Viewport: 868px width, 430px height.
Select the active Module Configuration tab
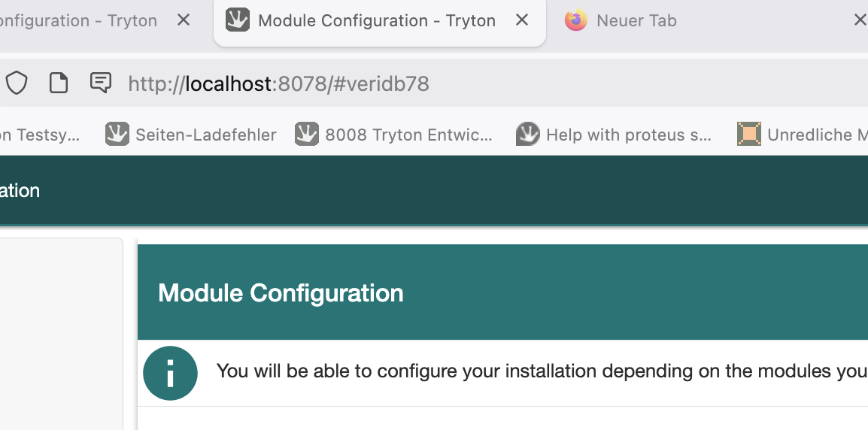(x=376, y=20)
